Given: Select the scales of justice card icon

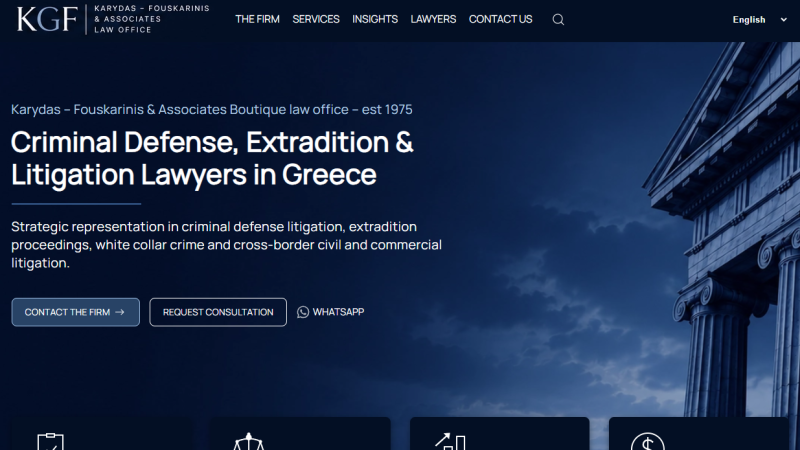Looking at the screenshot, I should click(249, 442).
